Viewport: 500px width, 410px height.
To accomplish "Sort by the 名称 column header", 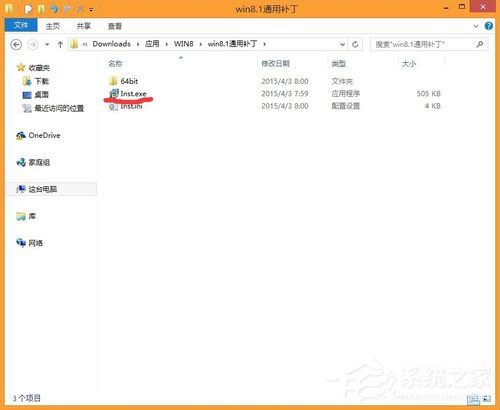I will [x=115, y=64].
